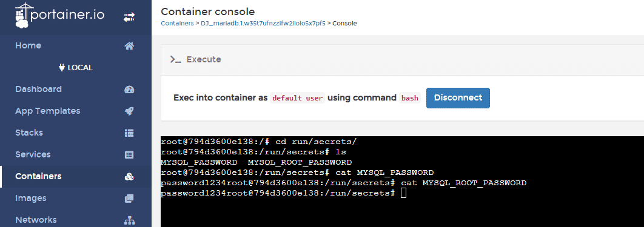Click the Portainer.io logo
Screen dimensions: 644x227
(x=60, y=16)
